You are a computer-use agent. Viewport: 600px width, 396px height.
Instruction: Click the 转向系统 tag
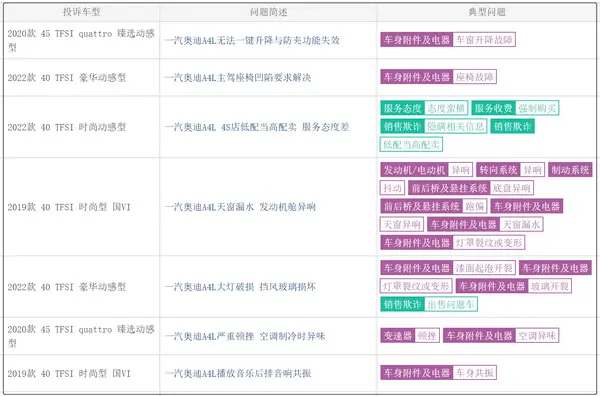click(498, 169)
